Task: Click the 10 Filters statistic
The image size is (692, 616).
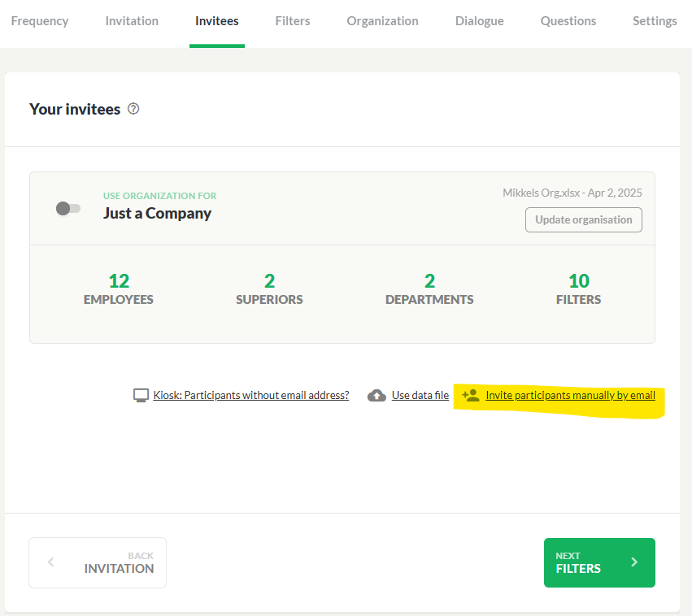Action: coord(578,288)
